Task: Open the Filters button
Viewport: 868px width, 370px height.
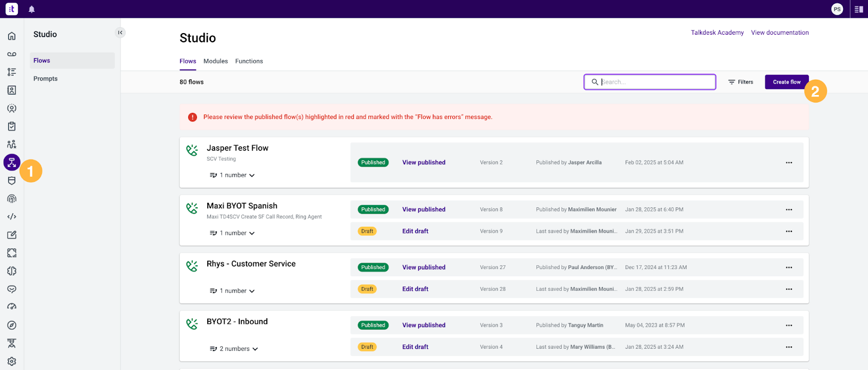Action: pos(741,82)
